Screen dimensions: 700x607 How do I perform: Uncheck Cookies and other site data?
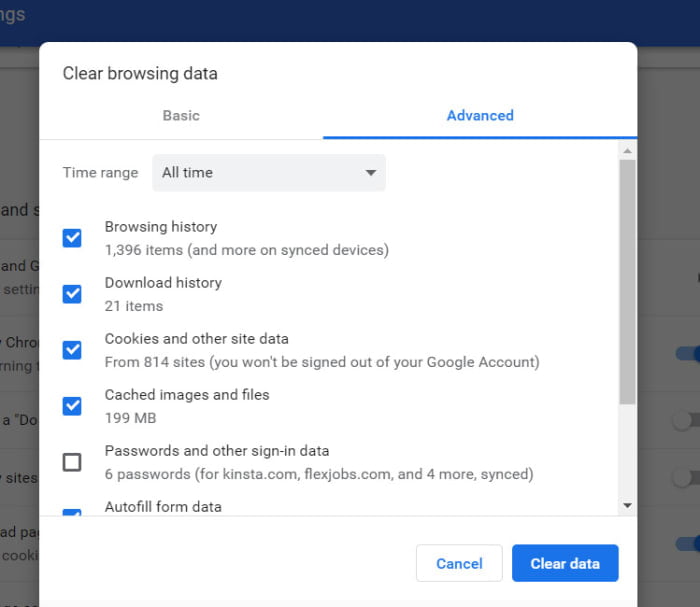(x=72, y=350)
